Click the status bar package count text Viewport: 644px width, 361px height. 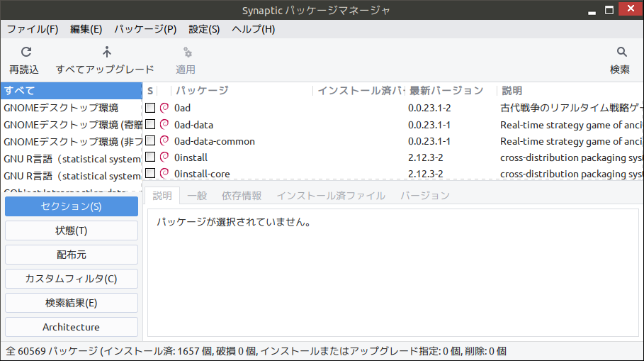256,351
